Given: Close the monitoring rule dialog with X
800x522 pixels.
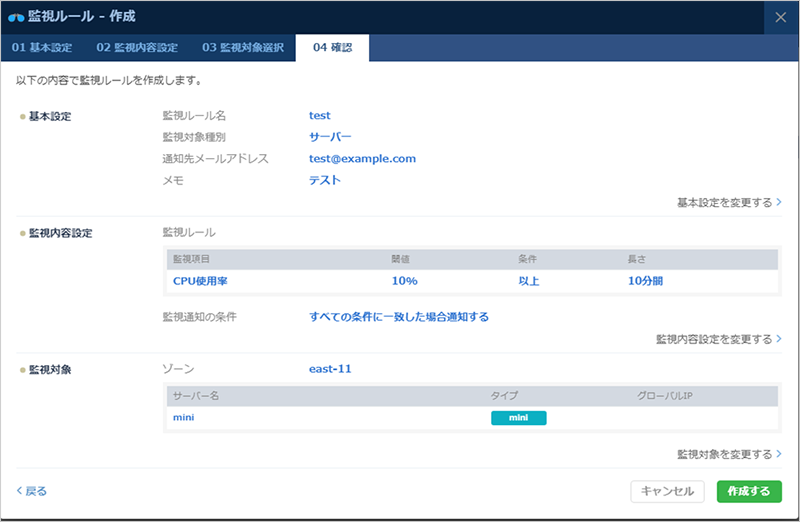Looking at the screenshot, I should [x=781, y=17].
